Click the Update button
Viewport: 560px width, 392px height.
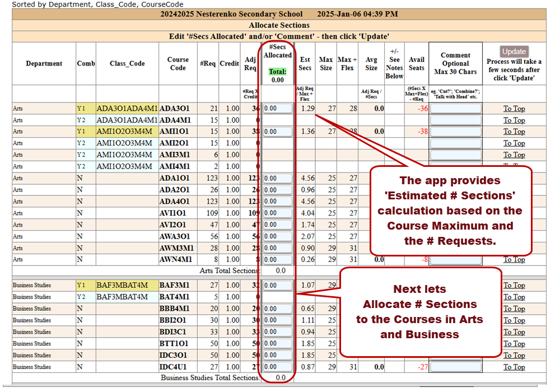pyautogui.click(x=514, y=52)
